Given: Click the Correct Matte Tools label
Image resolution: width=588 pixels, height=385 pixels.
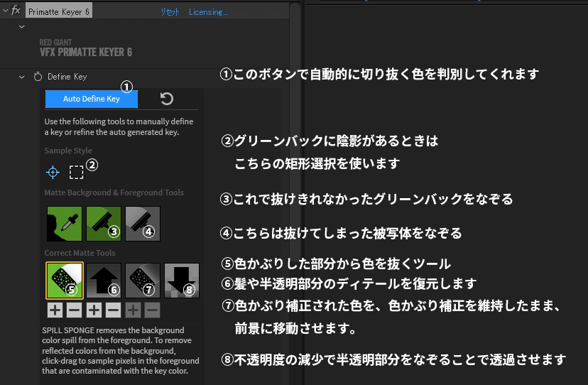Looking at the screenshot, I should tap(80, 253).
